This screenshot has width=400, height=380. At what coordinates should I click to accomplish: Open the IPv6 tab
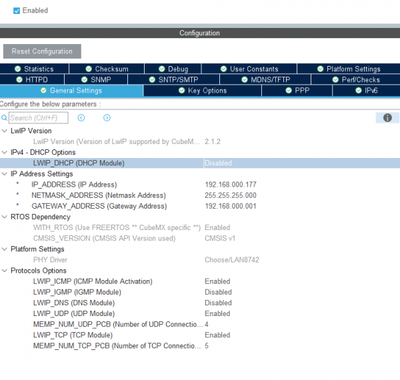click(x=366, y=91)
